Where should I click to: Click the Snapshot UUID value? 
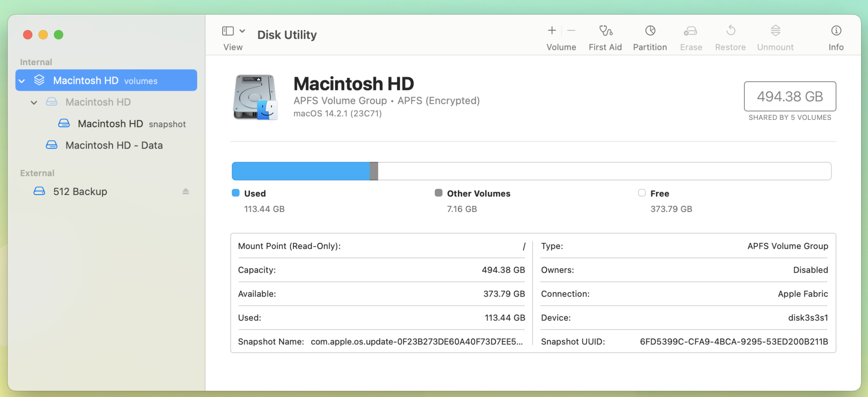pyautogui.click(x=734, y=342)
